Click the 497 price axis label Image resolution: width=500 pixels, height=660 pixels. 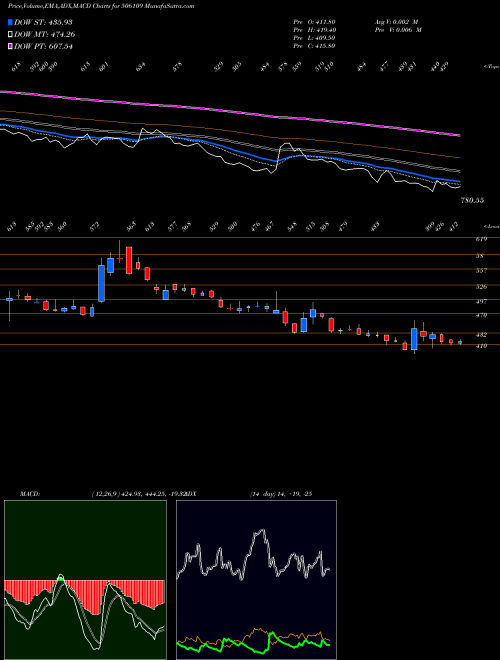point(482,301)
